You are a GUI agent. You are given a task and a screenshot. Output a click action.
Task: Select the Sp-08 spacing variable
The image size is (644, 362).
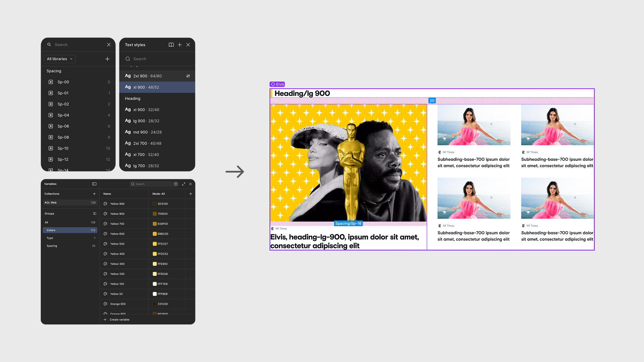click(63, 137)
